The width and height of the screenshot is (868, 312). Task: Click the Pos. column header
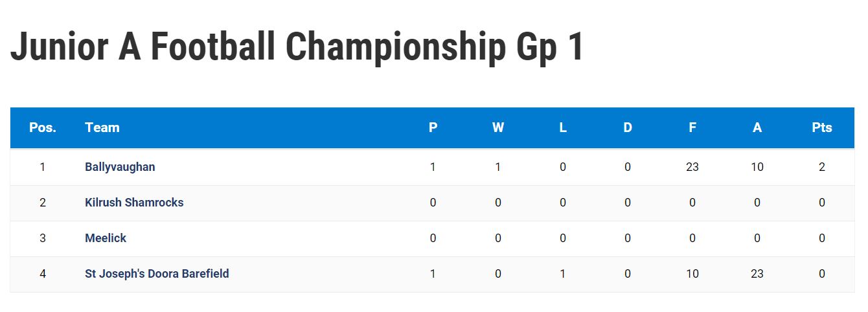tap(43, 128)
